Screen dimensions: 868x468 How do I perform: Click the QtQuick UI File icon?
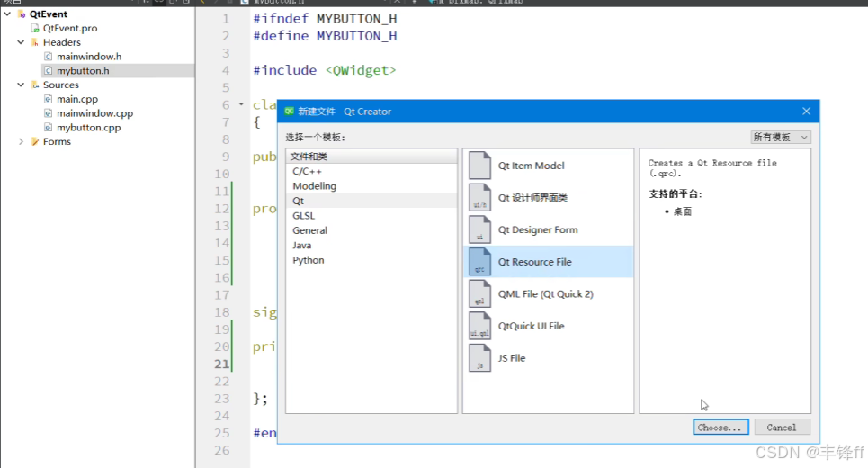(x=479, y=326)
